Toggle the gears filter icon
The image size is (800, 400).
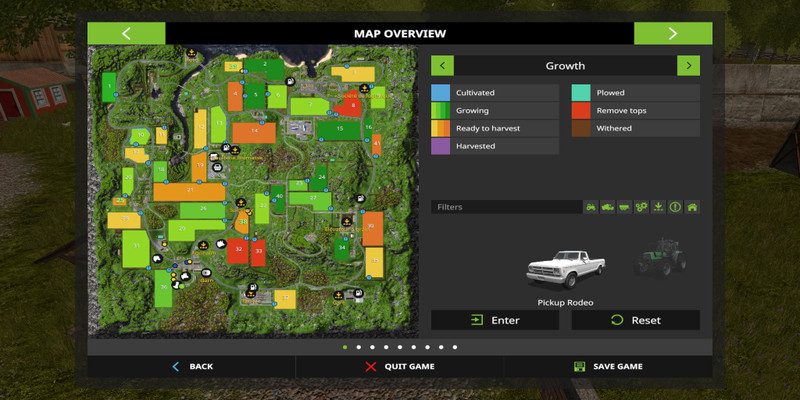641,207
